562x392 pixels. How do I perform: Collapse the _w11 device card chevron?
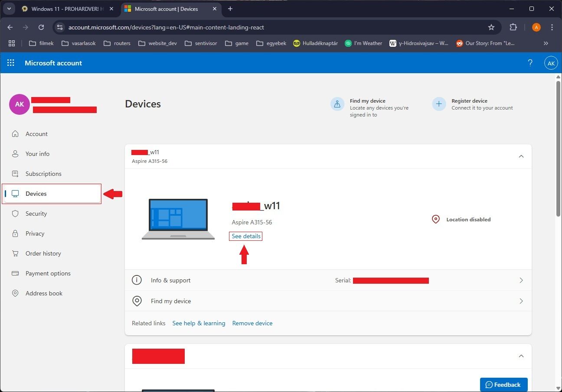click(521, 156)
